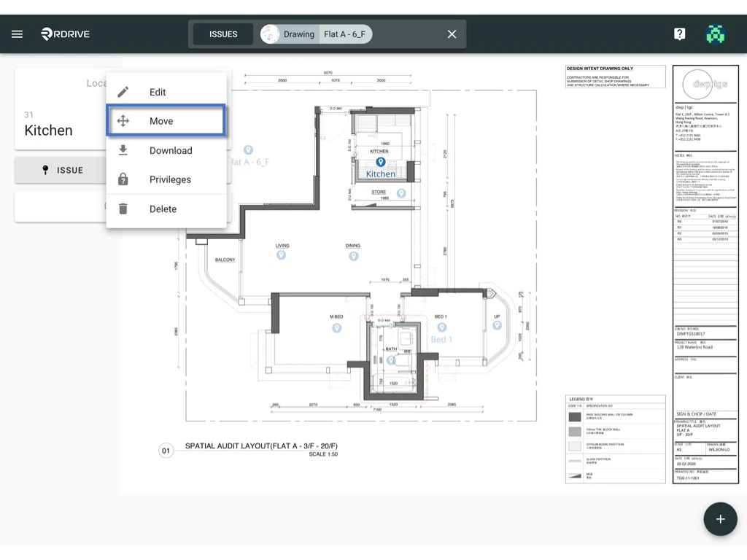
Task: Clear the search bar with X
Action: pos(452,34)
